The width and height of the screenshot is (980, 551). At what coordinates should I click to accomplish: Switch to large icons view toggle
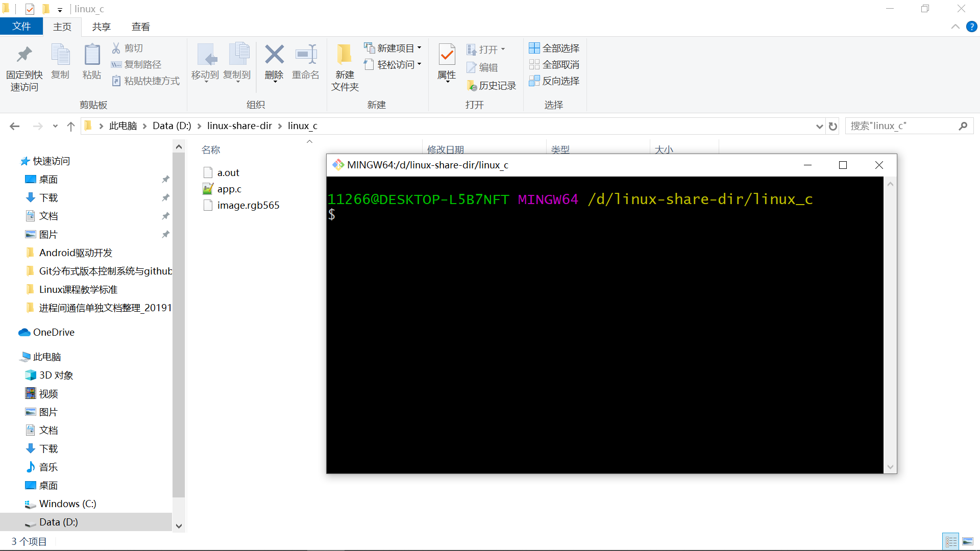coord(968,541)
